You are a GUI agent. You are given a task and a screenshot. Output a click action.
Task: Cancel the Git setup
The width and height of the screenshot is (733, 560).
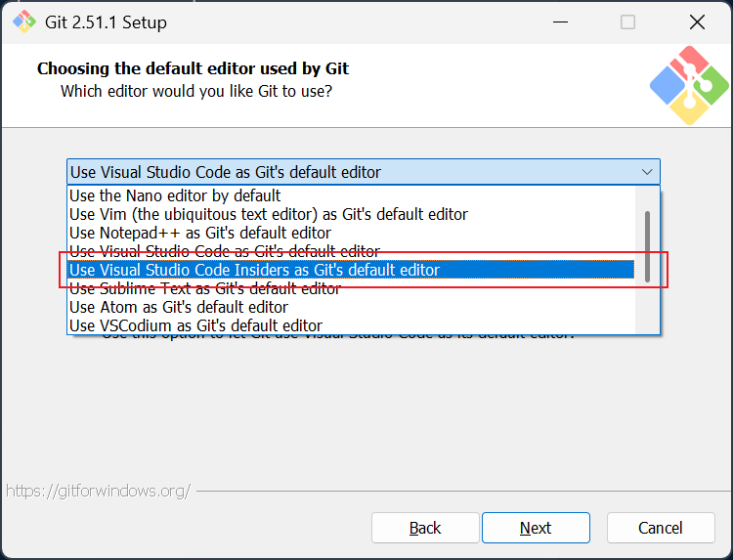[661, 528]
